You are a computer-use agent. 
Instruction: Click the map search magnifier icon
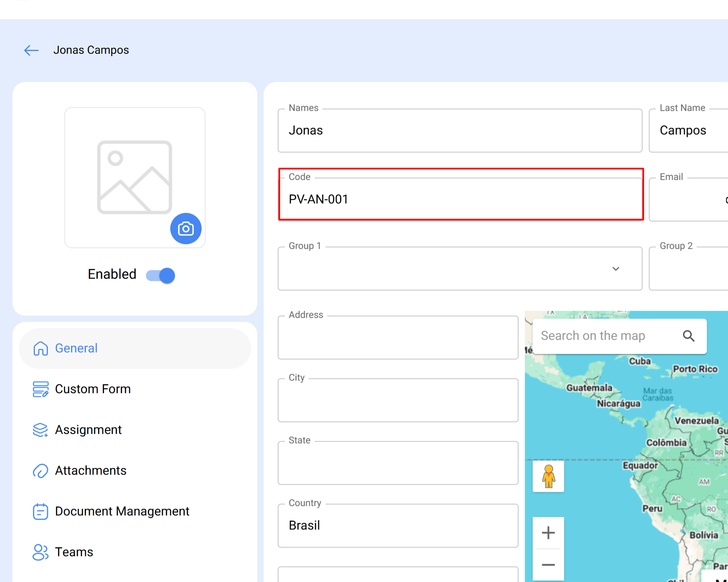(x=688, y=336)
